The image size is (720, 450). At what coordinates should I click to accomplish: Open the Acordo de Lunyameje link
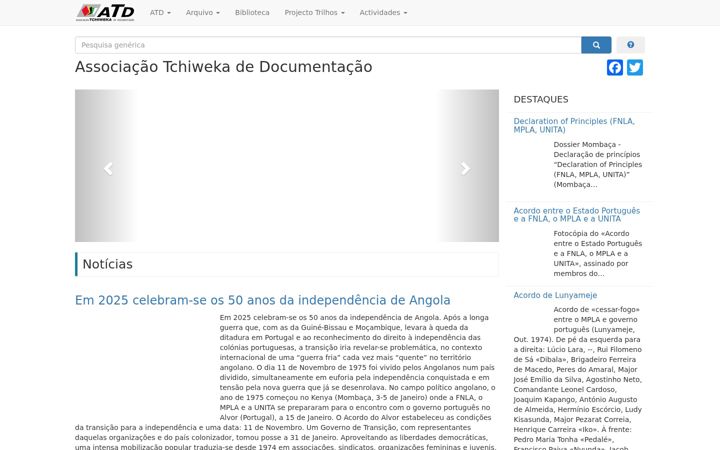(x=555, y=295)
